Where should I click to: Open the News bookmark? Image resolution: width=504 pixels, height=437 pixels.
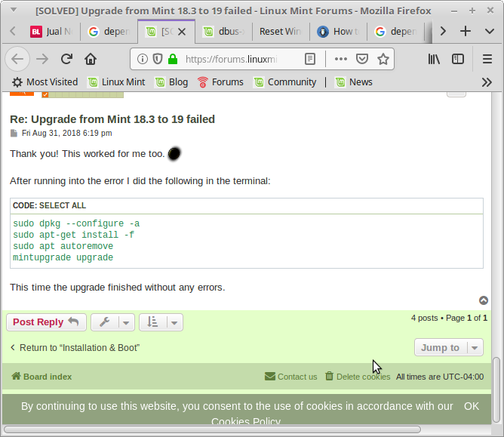tap(354, 82)
